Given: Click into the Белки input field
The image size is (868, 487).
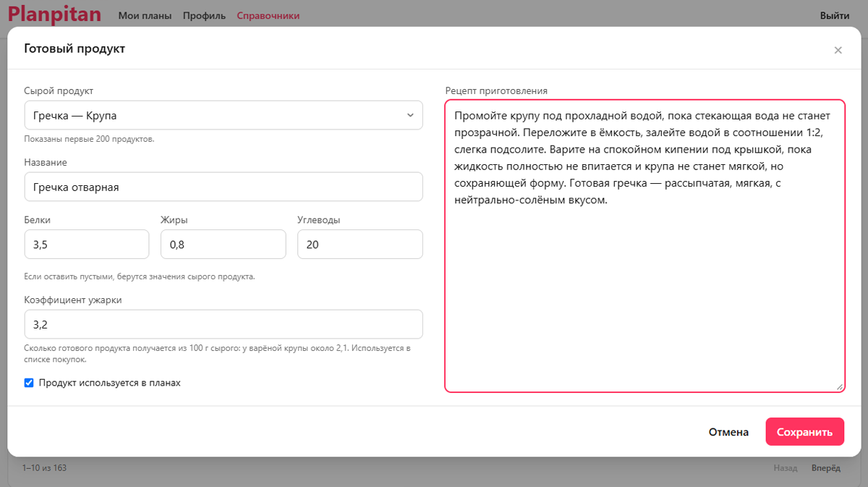Looking at the screenshot, I should (87, 245).
